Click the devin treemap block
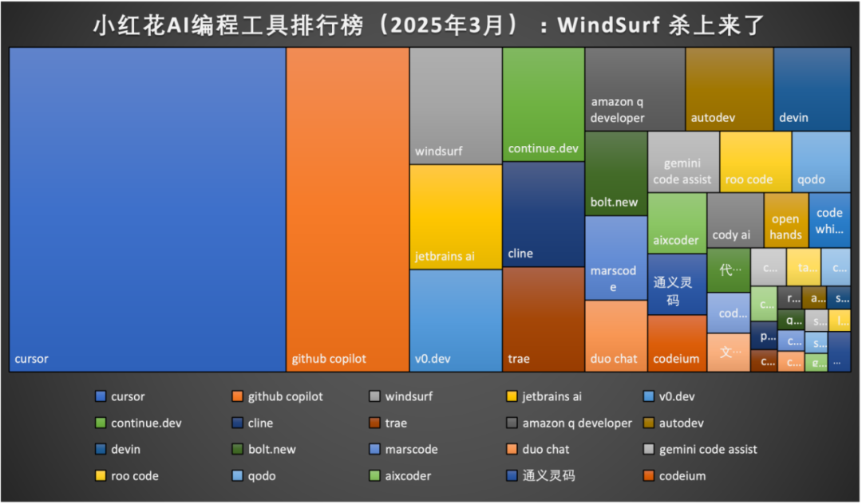 [812, 89]
